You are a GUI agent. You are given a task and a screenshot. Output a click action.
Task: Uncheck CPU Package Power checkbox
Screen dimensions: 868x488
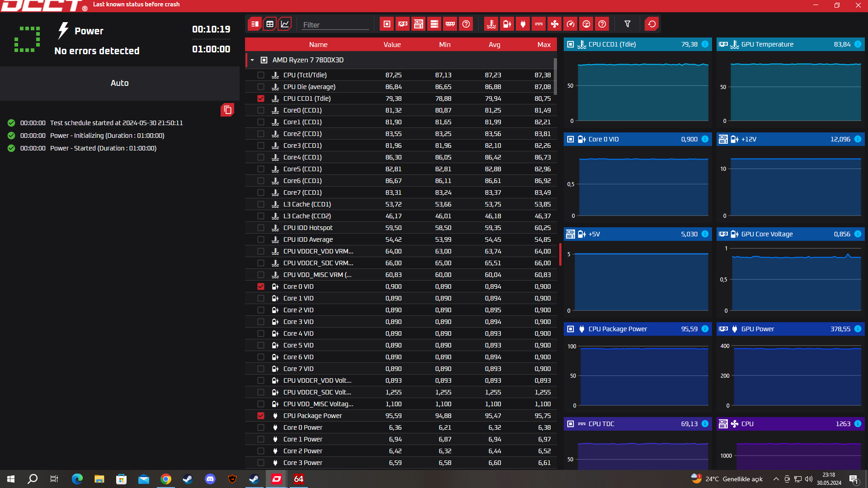(x=261, y=416)
